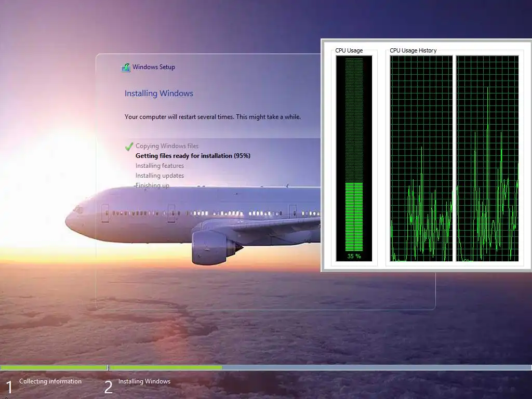Click the Collecting information progress bar segment
Image resolution: width=532 pixels, height=399 pixels.
coord(54,367)
